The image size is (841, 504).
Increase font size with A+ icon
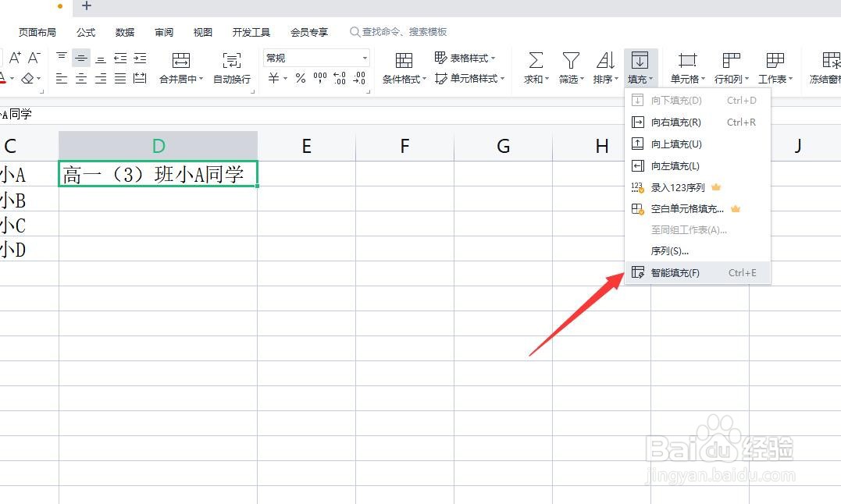tap(15, 58)
